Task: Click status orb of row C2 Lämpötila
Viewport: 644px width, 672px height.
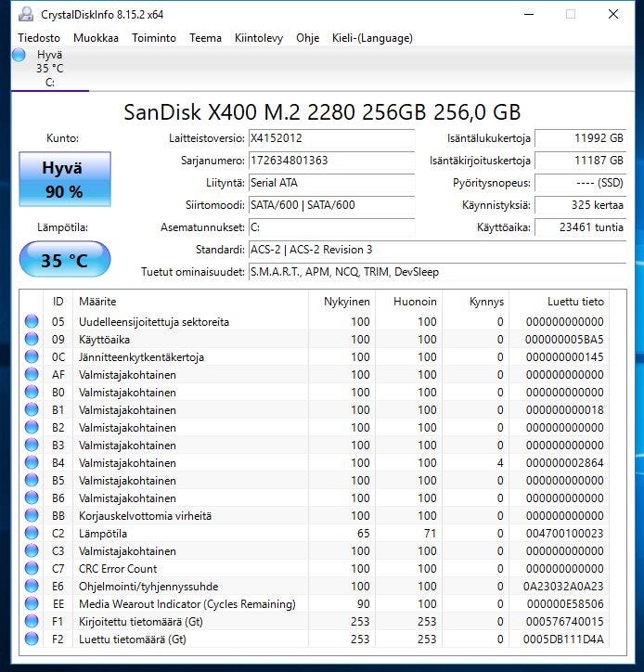Action: [x=32, y=533]
